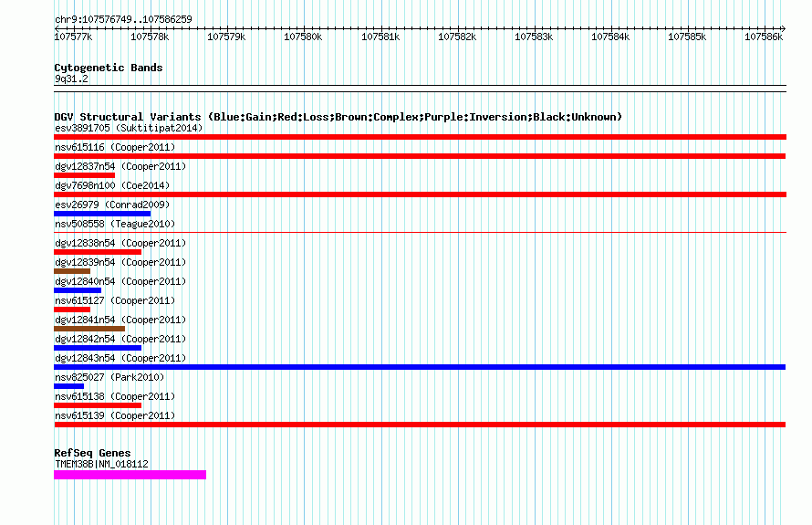
Task: Click the 107586k ruler tick label
Action: point(764,37)
